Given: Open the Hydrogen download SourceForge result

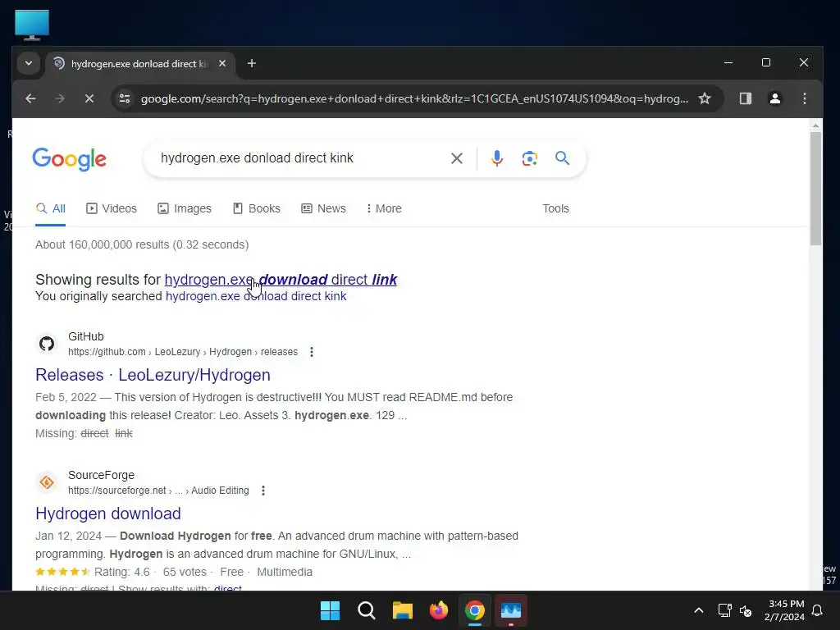Looking at the screenshot, I should [x=108, y=514].
